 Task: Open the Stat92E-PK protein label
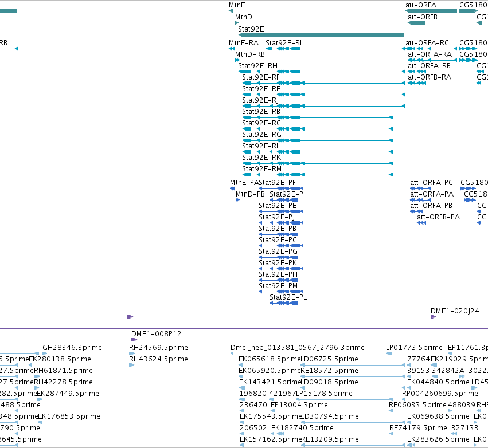pyautogui.click(x=278, y=263)
